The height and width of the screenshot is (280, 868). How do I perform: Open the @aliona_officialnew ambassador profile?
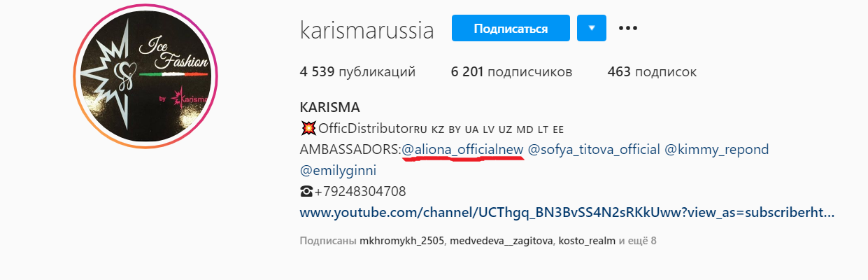462,150
